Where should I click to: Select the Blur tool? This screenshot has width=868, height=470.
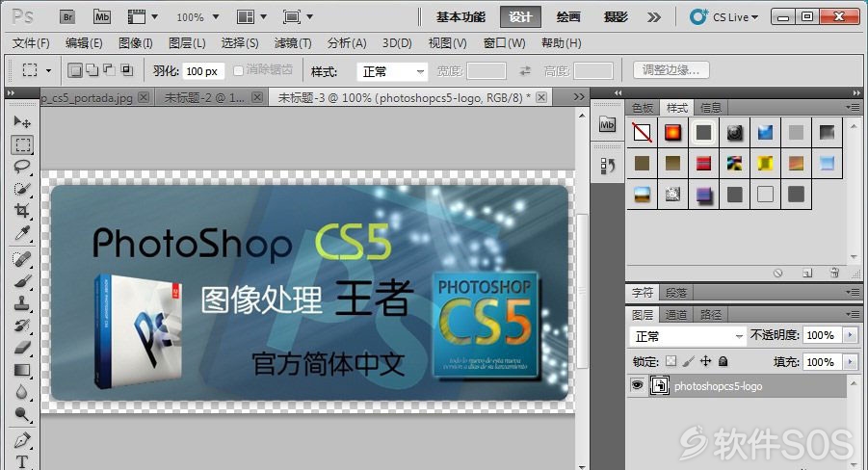[x=22, y=392]
